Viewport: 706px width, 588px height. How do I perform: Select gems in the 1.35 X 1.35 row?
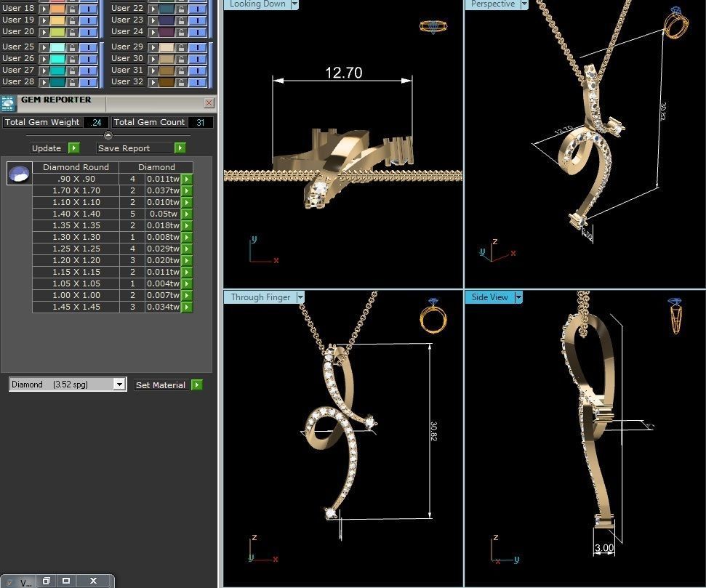[x=187, y=225]
